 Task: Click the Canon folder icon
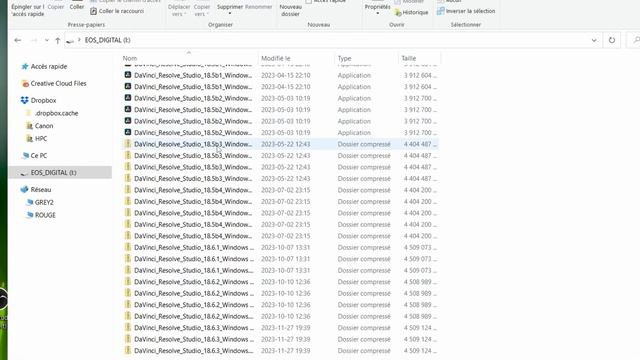tap(29, 126)
